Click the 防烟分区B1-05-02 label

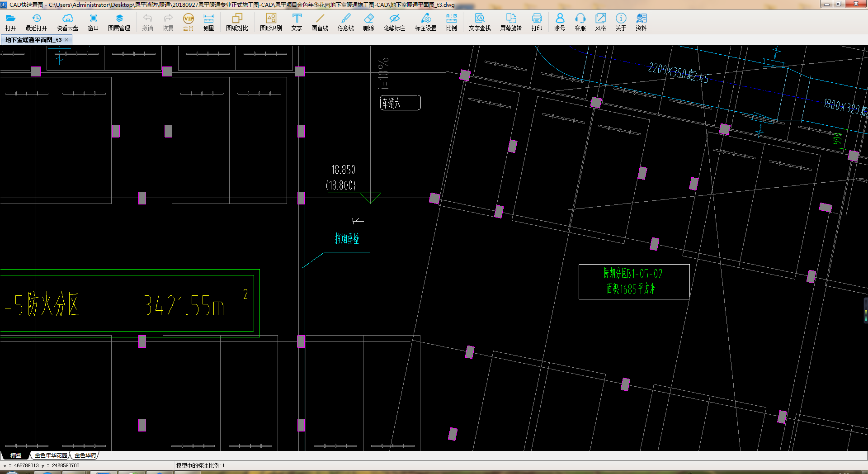click(633, 274)
